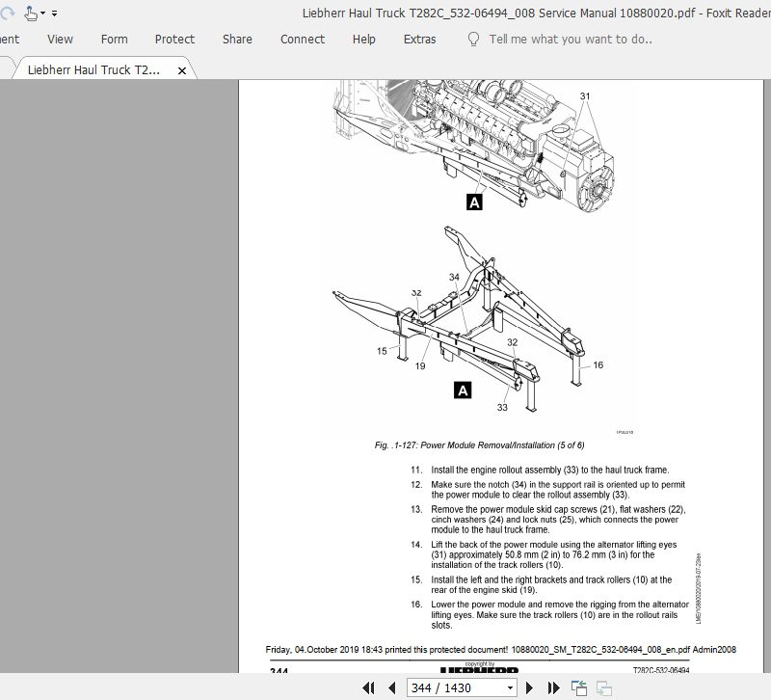Open the Share menu
The height and width of the screenshot is (700, 771).
[234, 40]
